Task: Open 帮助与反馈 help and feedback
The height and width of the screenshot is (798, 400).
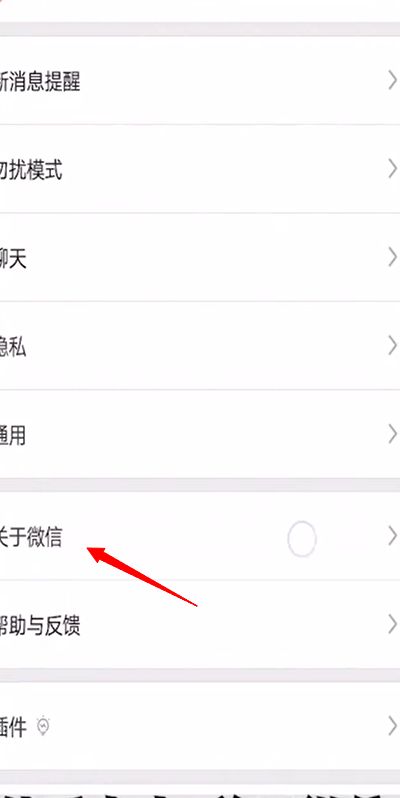Action: pyautogui.click(x=200, y=624)
